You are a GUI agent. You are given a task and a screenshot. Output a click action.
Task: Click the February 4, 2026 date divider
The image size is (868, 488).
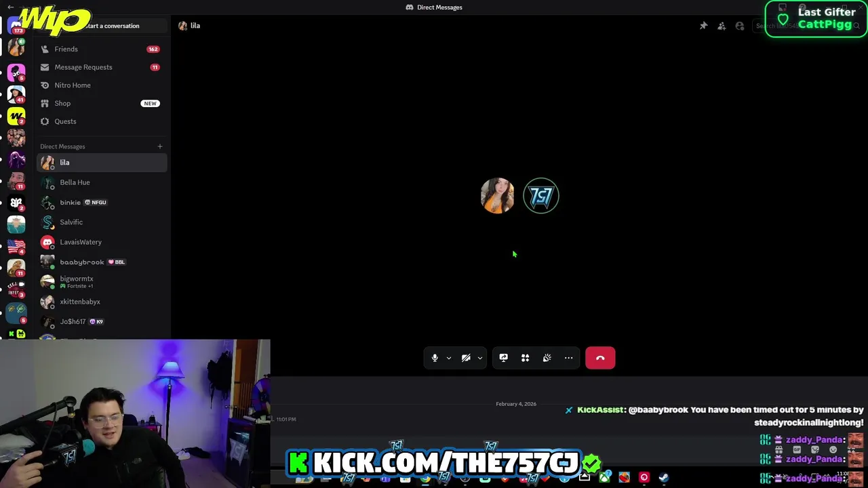pyautogui.click(x=516, y=404)
